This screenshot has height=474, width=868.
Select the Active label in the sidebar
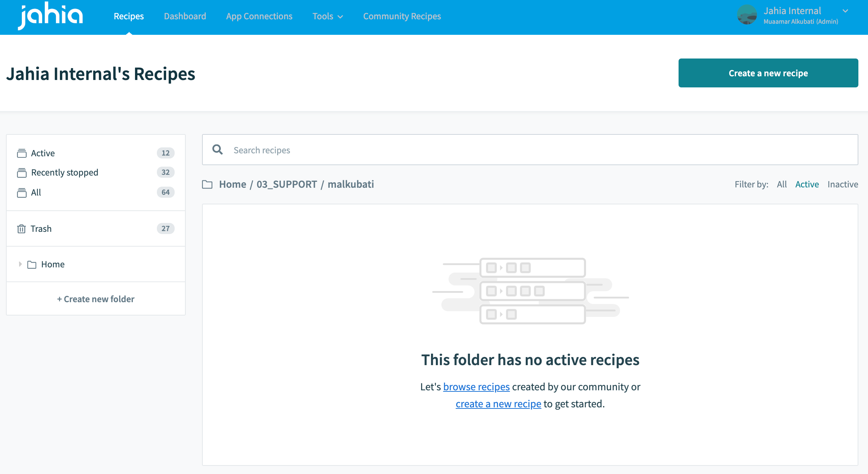point(43,153)
